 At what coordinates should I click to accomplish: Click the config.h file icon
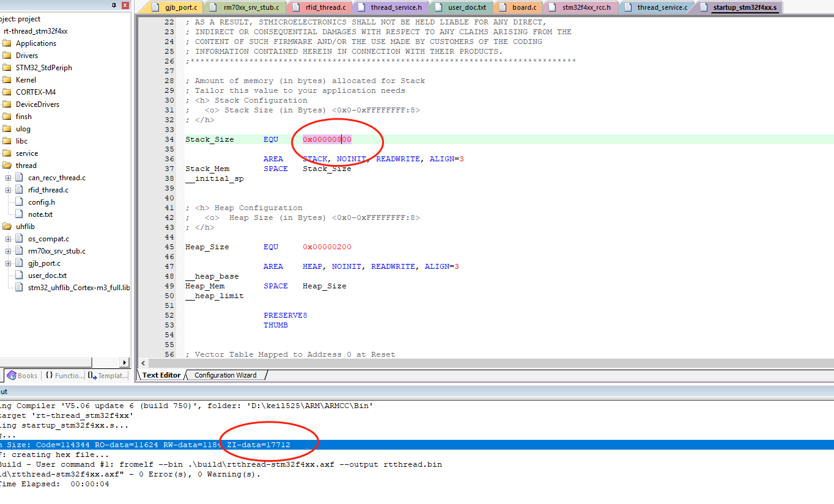tap(20, 202)
